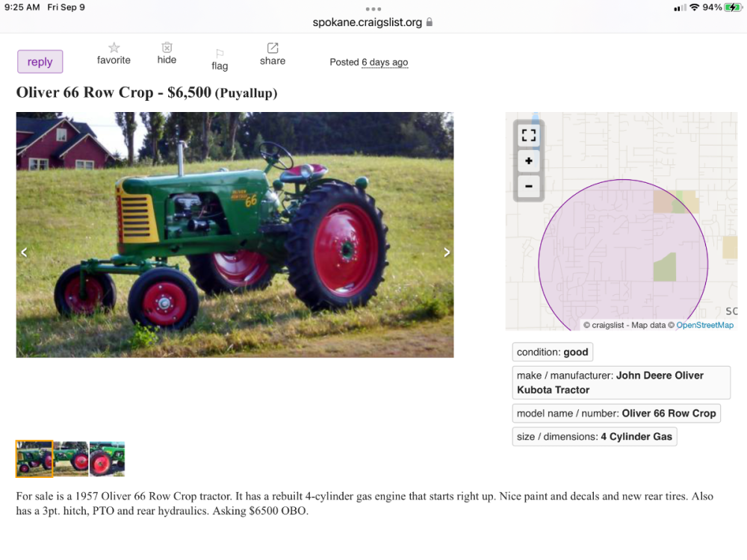The image size is (747, 560).
Task: Hide this posting with the hide icon
Action: (167, 48)
